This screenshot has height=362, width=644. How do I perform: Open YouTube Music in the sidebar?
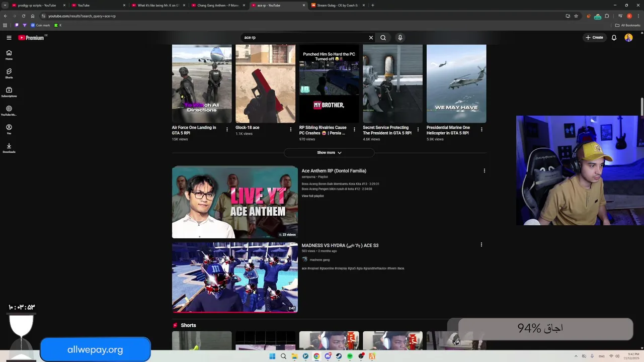click(9, 111)
